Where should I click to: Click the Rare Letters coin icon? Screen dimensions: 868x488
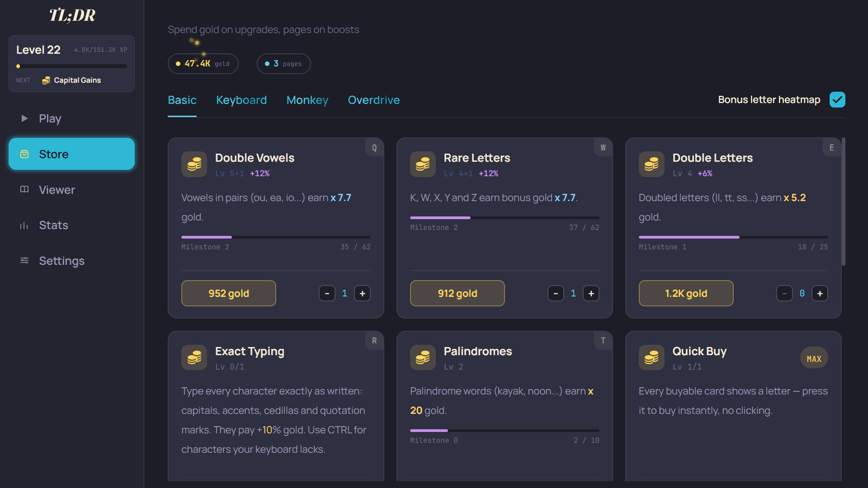423,164
